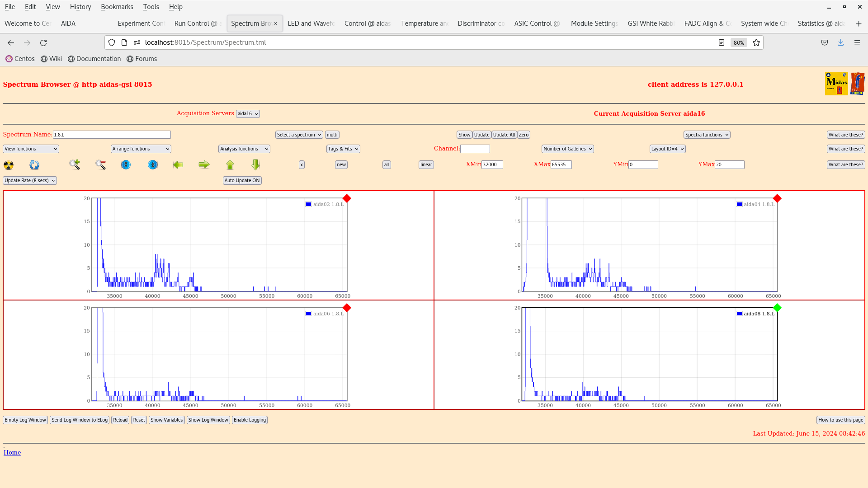Click the Update All button
The image size is (868, 488).
[504, 135]
